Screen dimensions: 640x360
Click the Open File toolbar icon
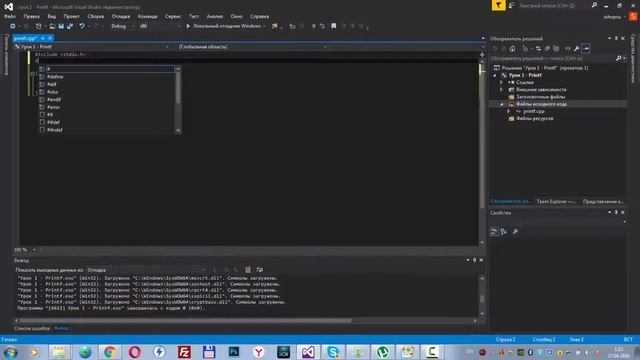point(52,26)
